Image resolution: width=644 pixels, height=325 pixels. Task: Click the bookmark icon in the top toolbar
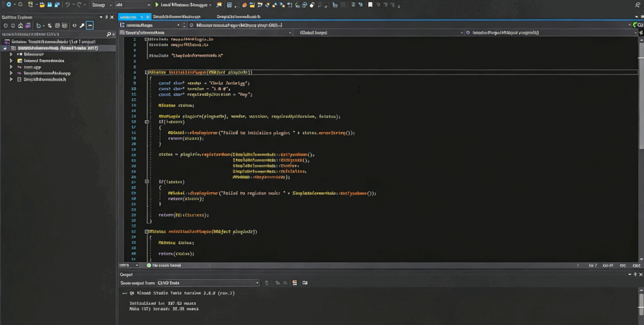(370, 5)
